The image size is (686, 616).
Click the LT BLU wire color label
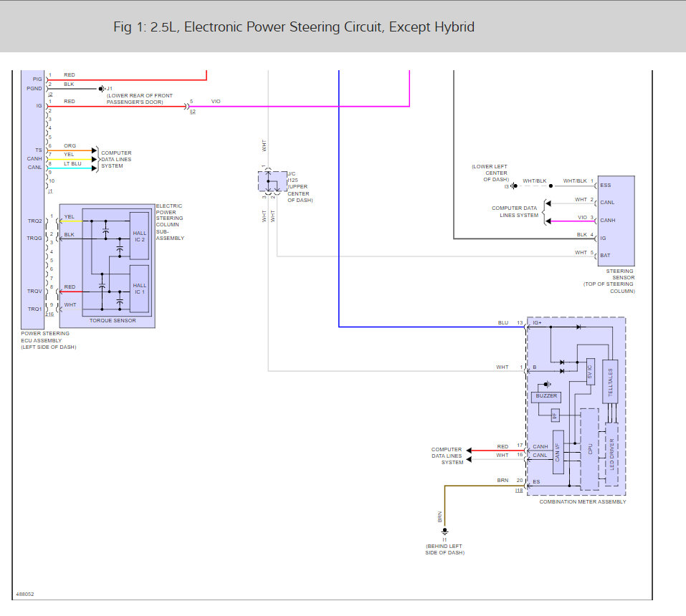point(72,164)
